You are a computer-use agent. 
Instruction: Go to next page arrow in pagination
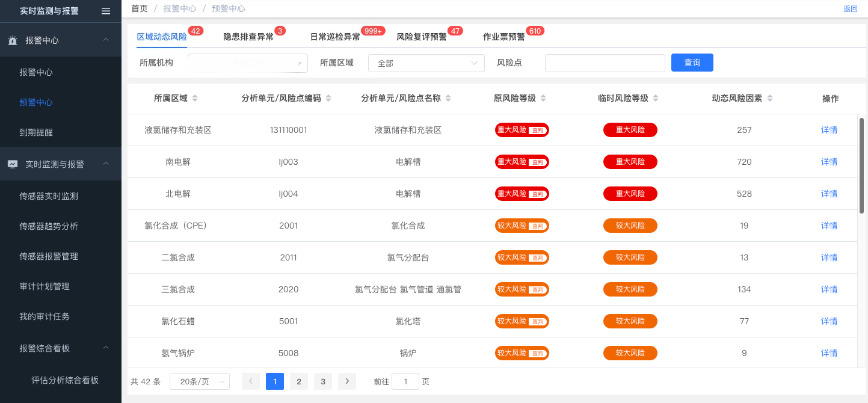tap(347, 381)
